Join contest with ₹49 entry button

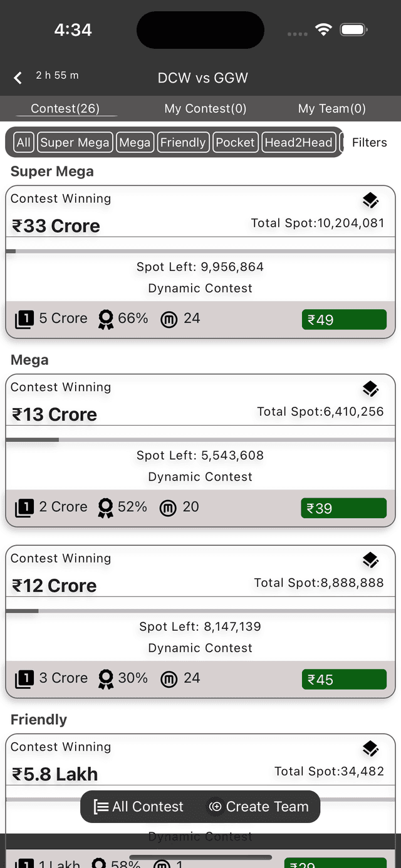(344, 320)
